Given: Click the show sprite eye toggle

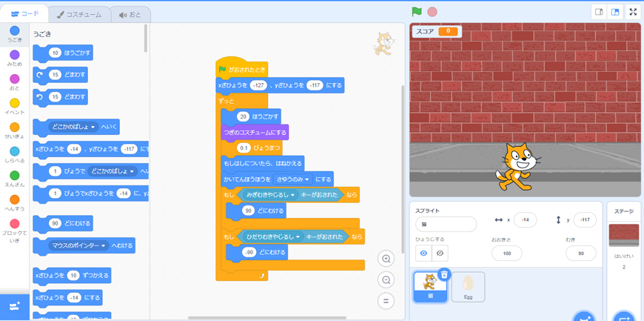Looking at the screenshot, I should (x=423, y=254).
